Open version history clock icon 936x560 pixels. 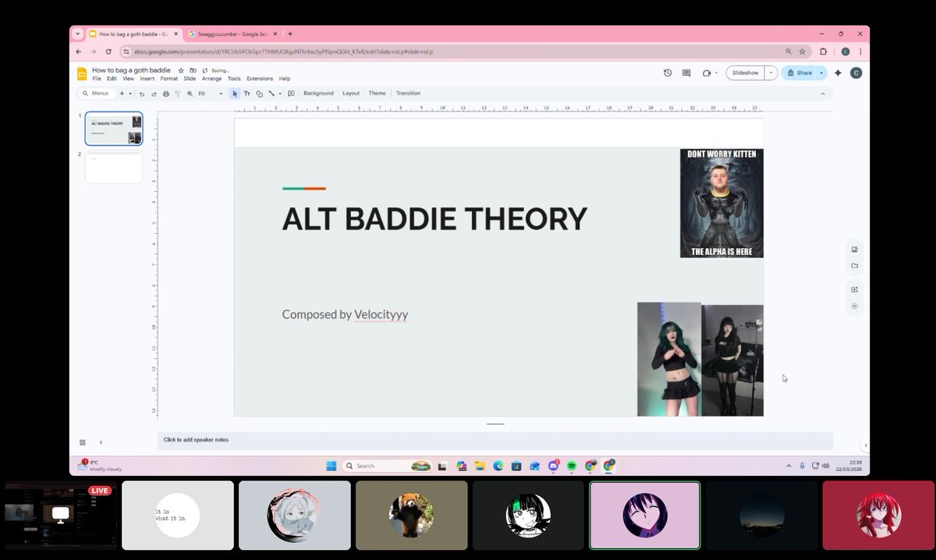668,73
